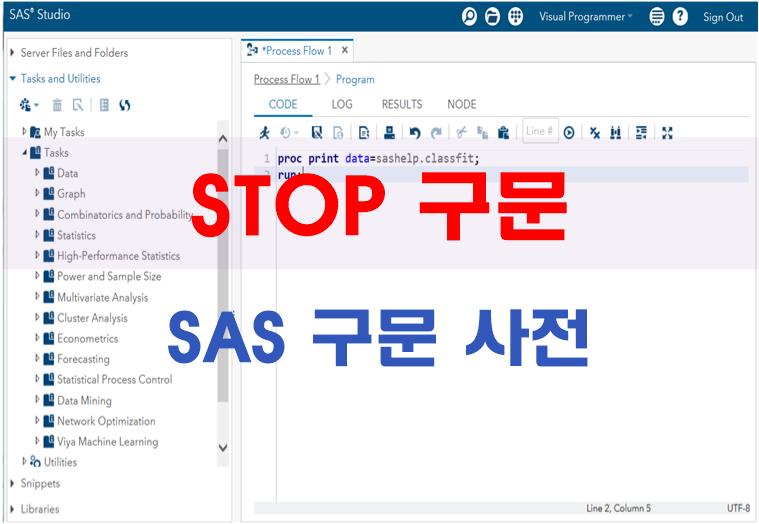Collapse the Tasks and Utilities section
Image resolution: width=759 pixels, height=524 pixels.
(13, 78)
